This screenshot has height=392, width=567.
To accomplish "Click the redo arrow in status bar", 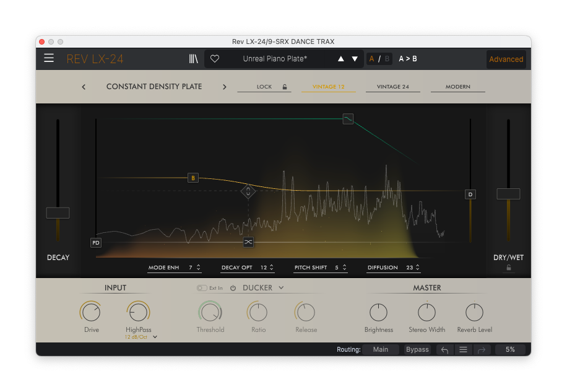I will (x=481, y=350).
